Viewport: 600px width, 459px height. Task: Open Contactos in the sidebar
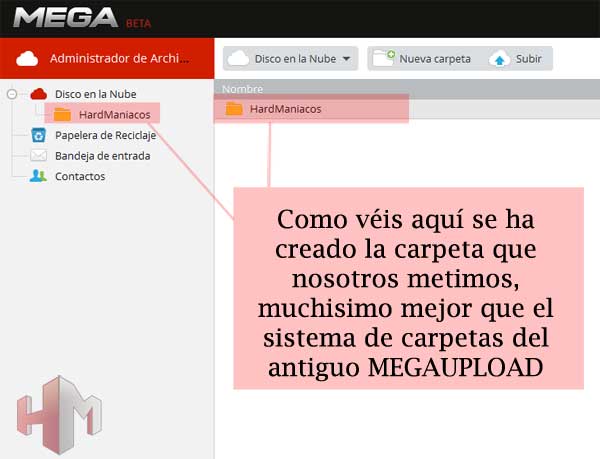pyautogui.click(x=80, y=176)
